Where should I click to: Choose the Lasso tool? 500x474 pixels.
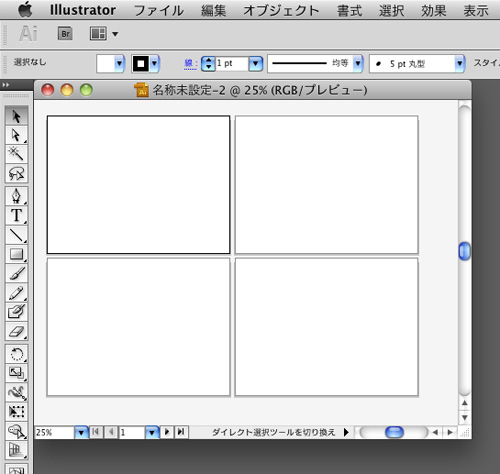(16, 173)
